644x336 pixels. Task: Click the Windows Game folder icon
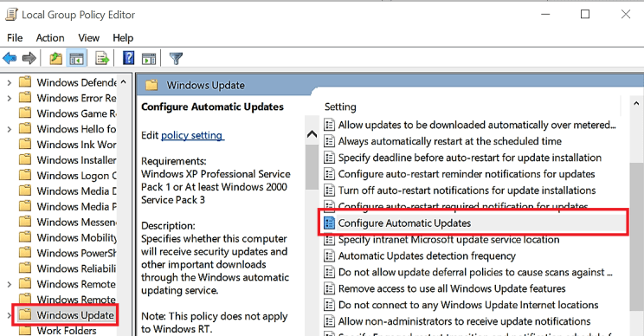[25, 113]
